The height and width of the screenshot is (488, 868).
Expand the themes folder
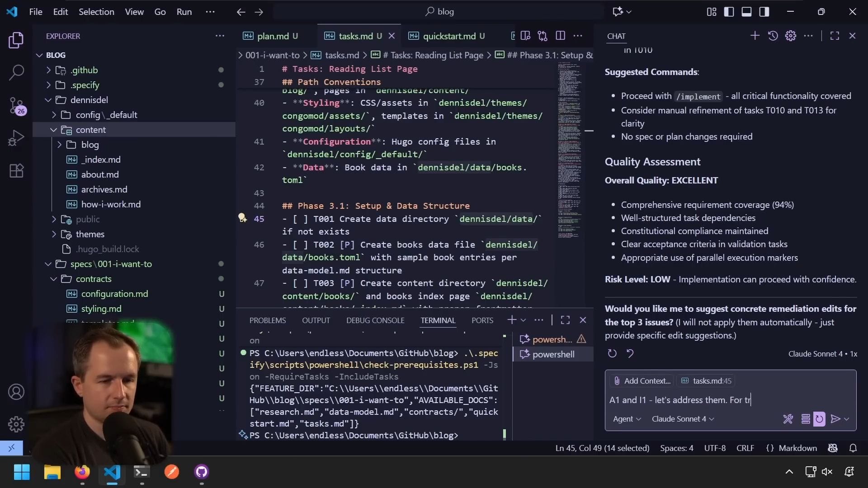tap(90, 234)
